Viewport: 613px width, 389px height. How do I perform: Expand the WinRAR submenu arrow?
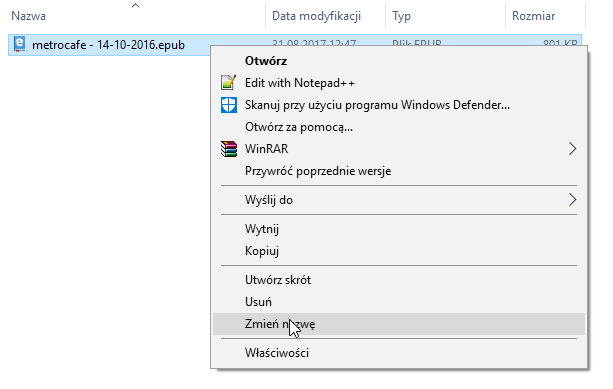(x=572, y=149)
